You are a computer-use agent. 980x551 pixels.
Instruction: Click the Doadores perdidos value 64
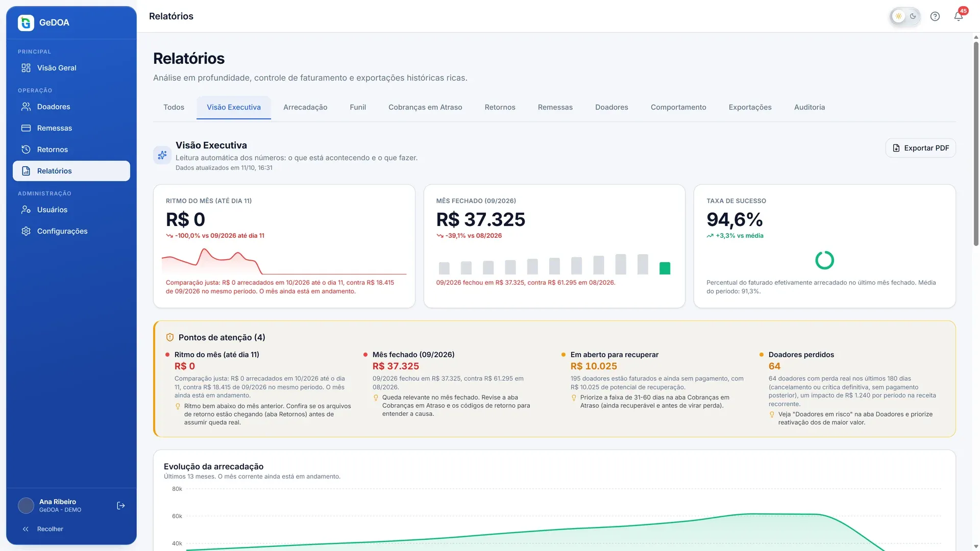click(774, 366)
